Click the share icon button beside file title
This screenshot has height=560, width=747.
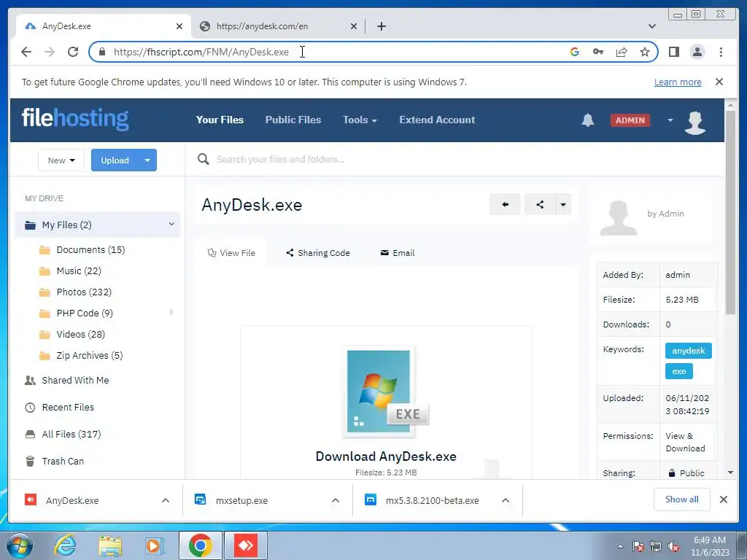[540, 205]
